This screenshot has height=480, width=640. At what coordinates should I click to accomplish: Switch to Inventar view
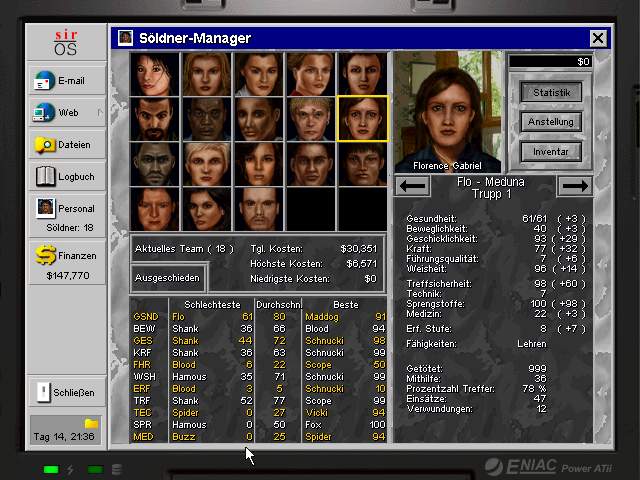tap(551, 151)
